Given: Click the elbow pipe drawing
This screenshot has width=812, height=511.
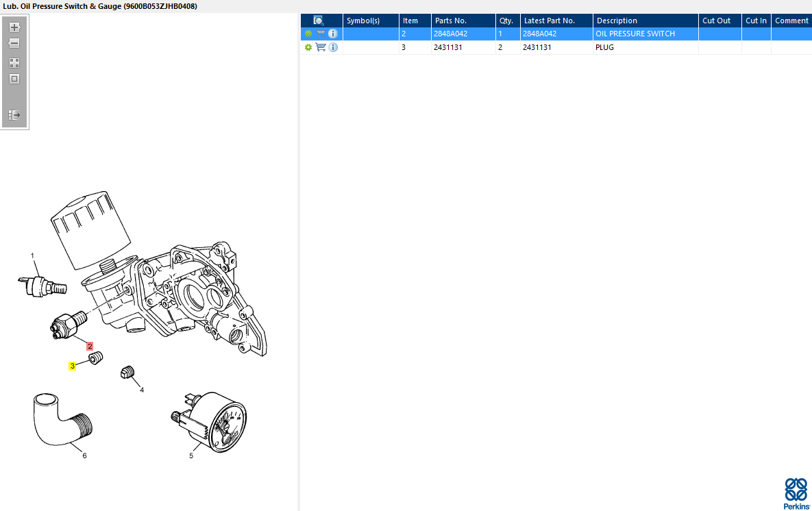Looking at the screenshot, I should coord(62,419).
